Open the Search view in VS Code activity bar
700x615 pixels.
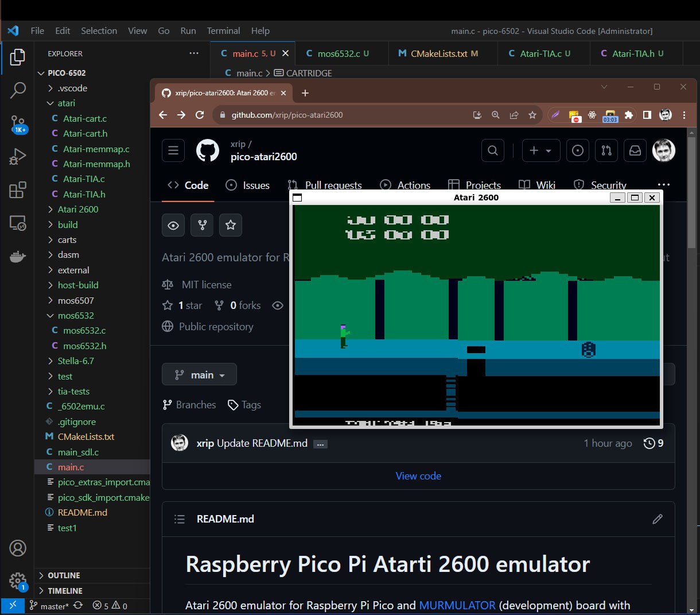[18, 90]
